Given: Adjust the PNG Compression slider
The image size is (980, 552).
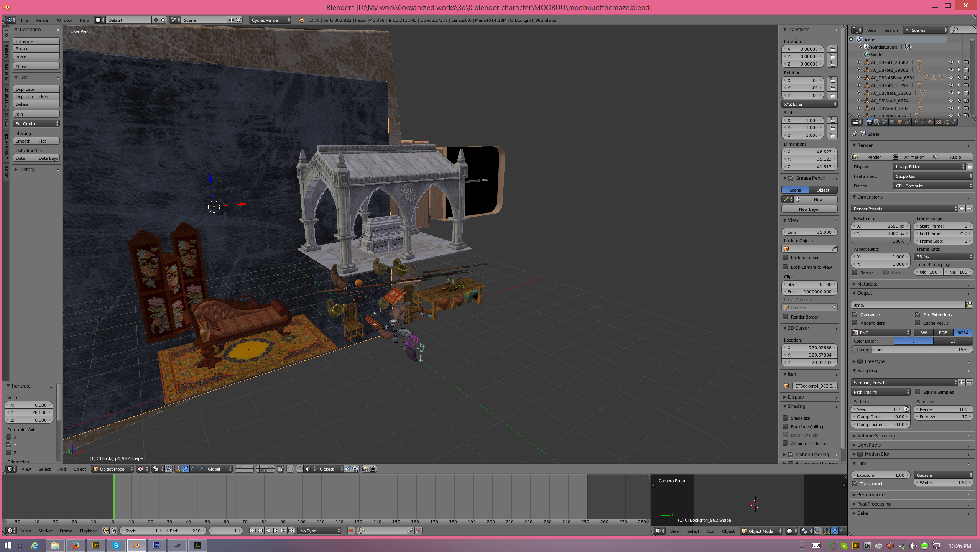Looking at the screenshot, I should click(911, 349).
